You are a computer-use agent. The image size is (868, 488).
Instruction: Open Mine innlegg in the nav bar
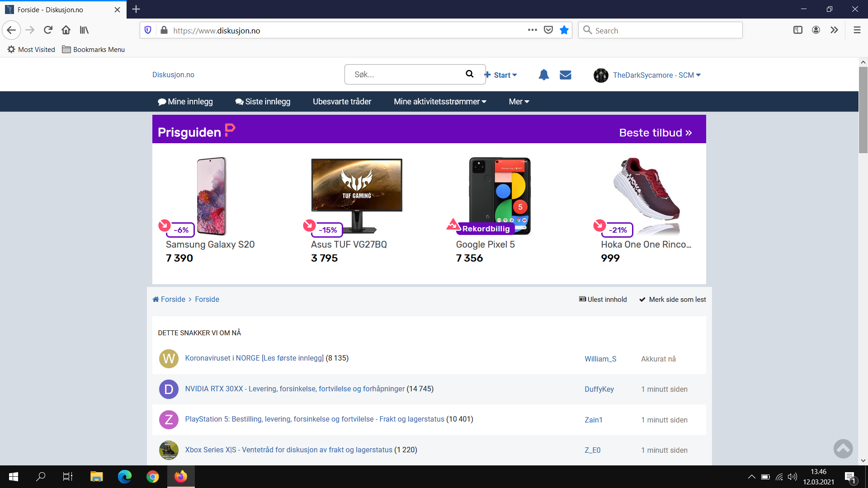coord(185,102)
